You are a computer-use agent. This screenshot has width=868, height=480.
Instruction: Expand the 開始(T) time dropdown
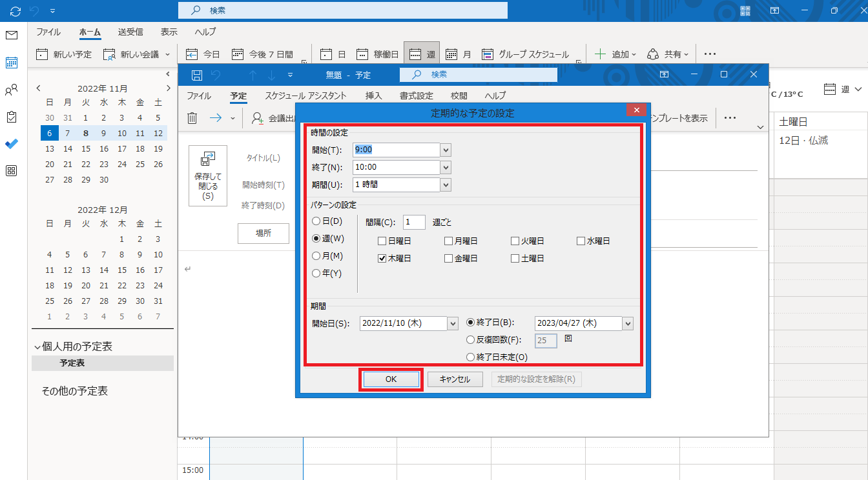pyautogui.click(x=446, y=150)
